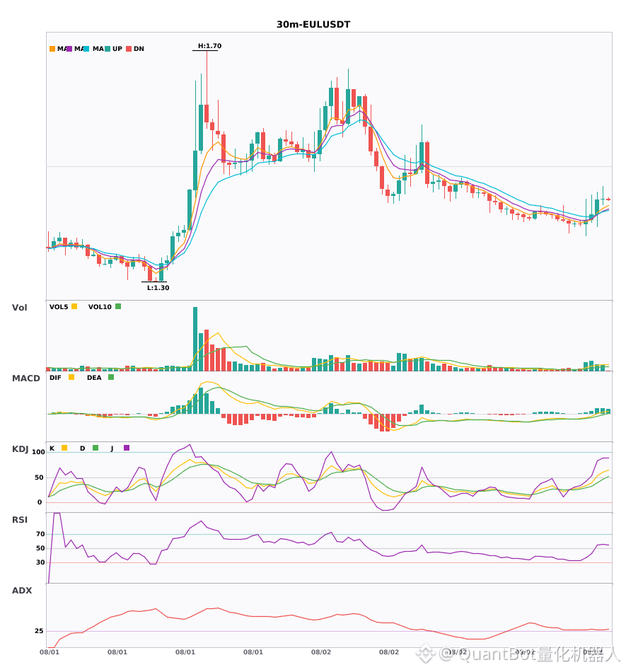The height and width of the screenshot is (672, 626).
Task: Select the ADX panel label
Action: click(x=22, y=591)
